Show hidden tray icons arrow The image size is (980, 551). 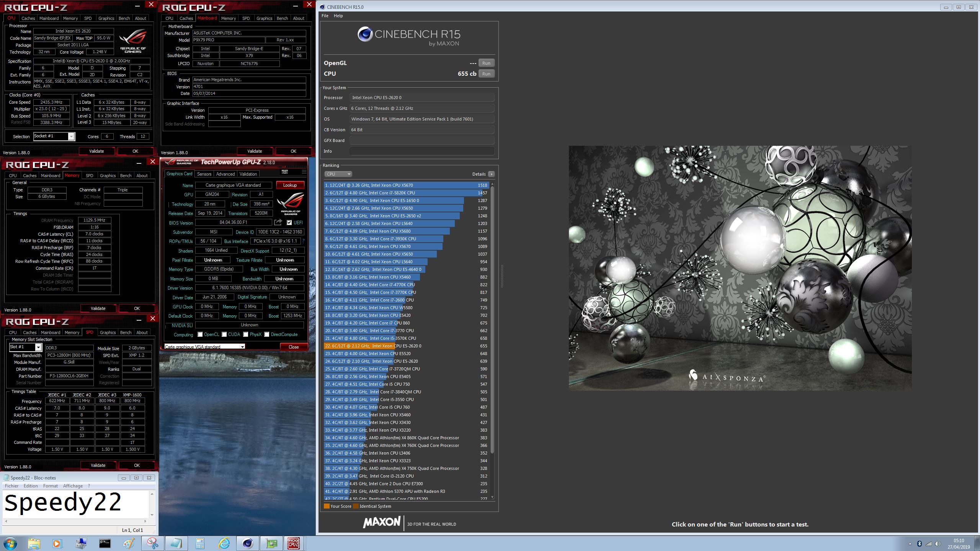pyautogui.click(x=910, y=544)
